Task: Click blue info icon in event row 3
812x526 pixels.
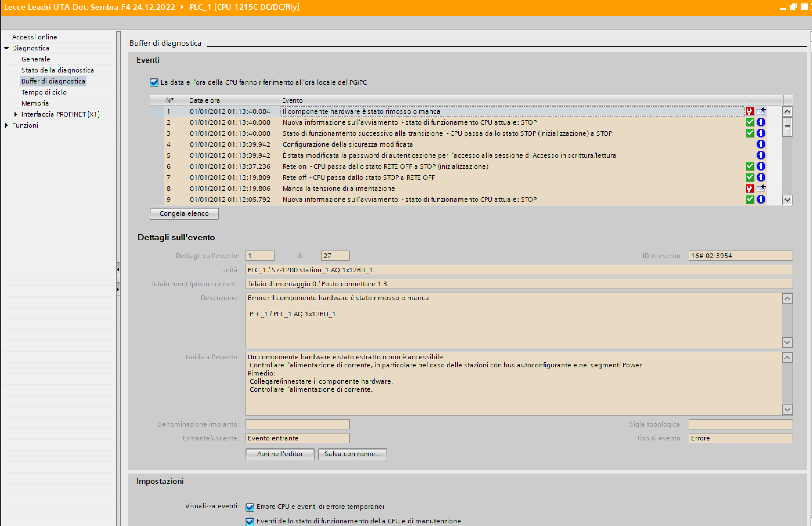Action: 760,133
